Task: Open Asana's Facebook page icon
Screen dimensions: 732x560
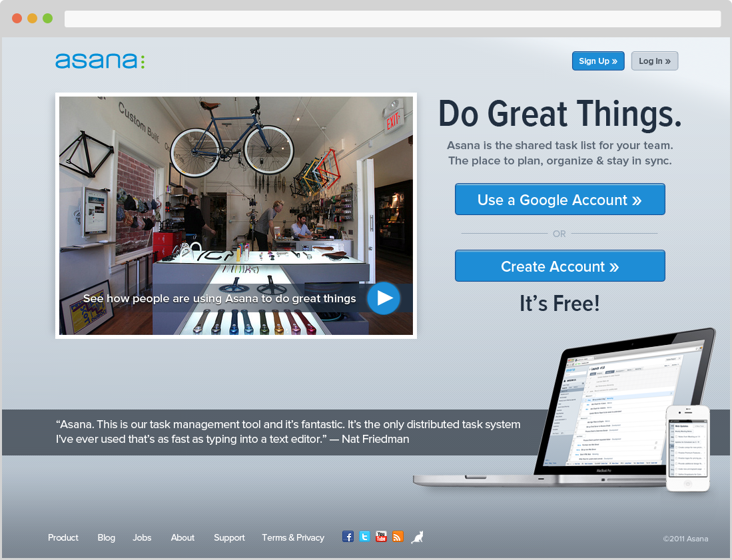Action: (348, 537)
